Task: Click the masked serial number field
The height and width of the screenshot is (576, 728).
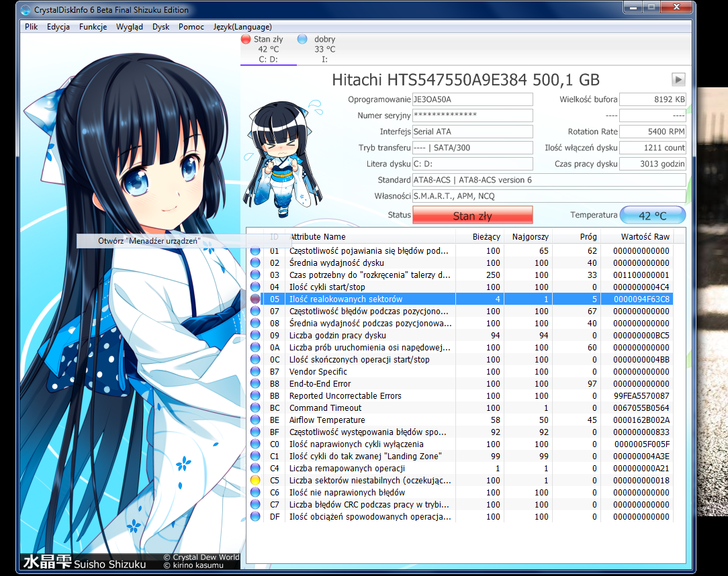Action: coord(473,115)
